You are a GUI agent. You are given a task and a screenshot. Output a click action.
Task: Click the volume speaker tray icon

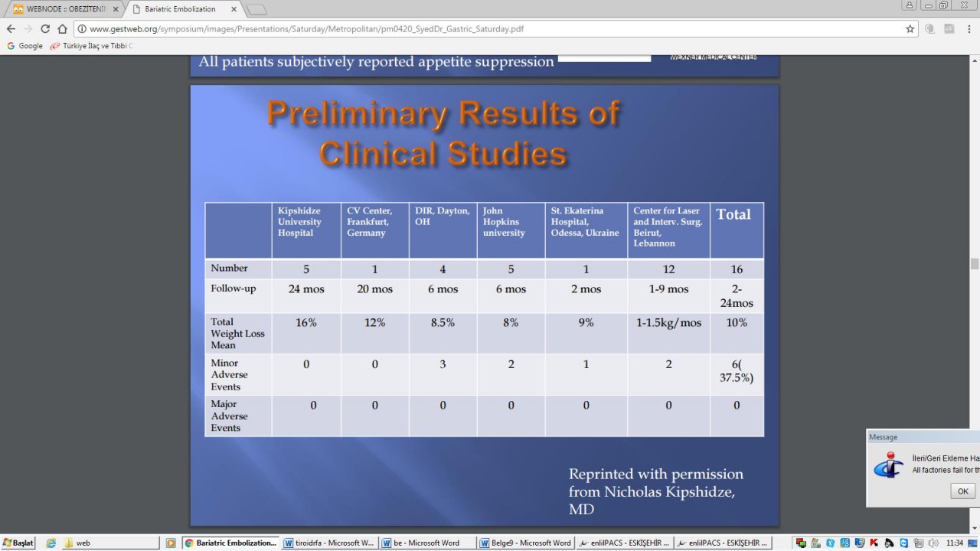[933, 543]
